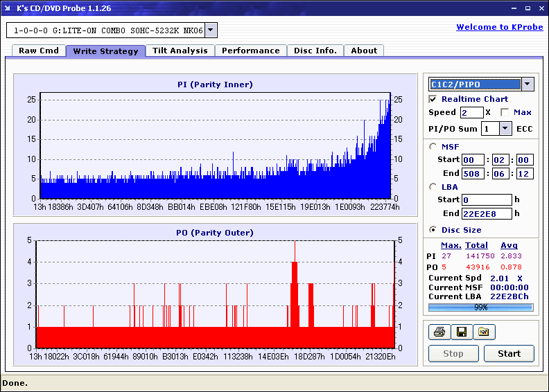Toggle the Realtime Chart checkbox
Screen dimensions: 549x392
[x=433, y=99]
